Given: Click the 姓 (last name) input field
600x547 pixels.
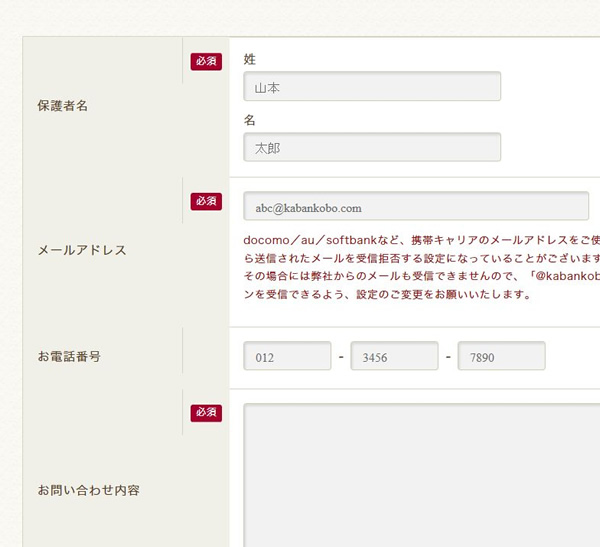Looking at the screenshot, I should tap(371, 87).
